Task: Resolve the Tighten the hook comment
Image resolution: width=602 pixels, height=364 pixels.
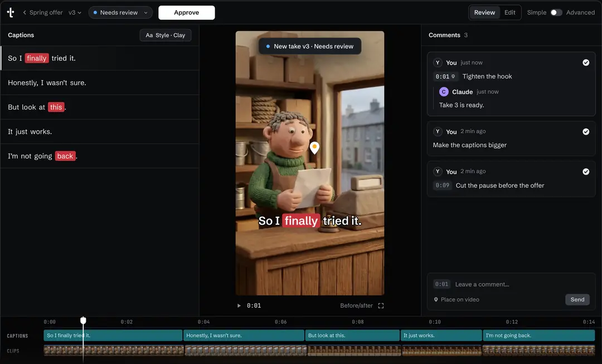Action: 586,62
